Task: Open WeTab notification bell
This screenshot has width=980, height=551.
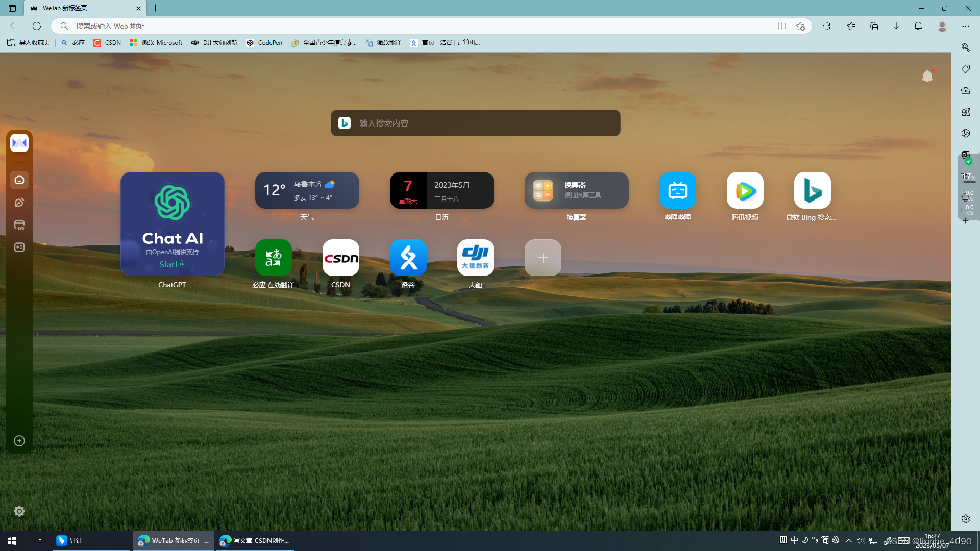Action: click(927, 76)
